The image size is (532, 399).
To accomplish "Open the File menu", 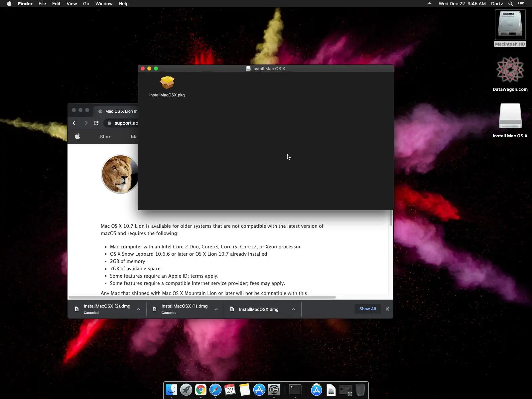I will click(x=42, y=4).
